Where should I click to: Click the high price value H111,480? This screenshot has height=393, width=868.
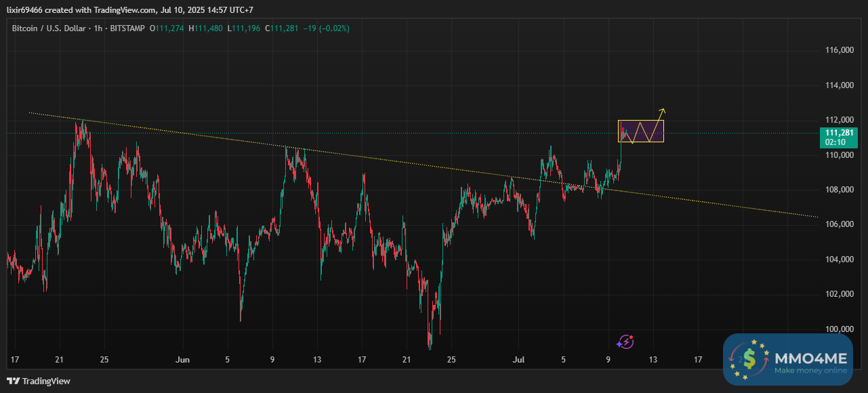pos(207,28)
